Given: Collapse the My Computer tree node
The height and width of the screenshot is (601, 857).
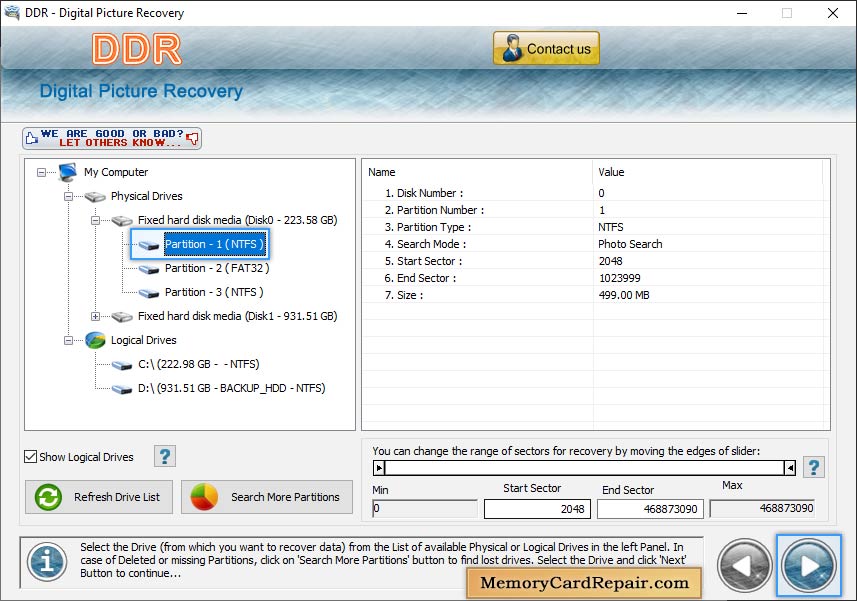Looking at the screenshot, I should point(42,173).
